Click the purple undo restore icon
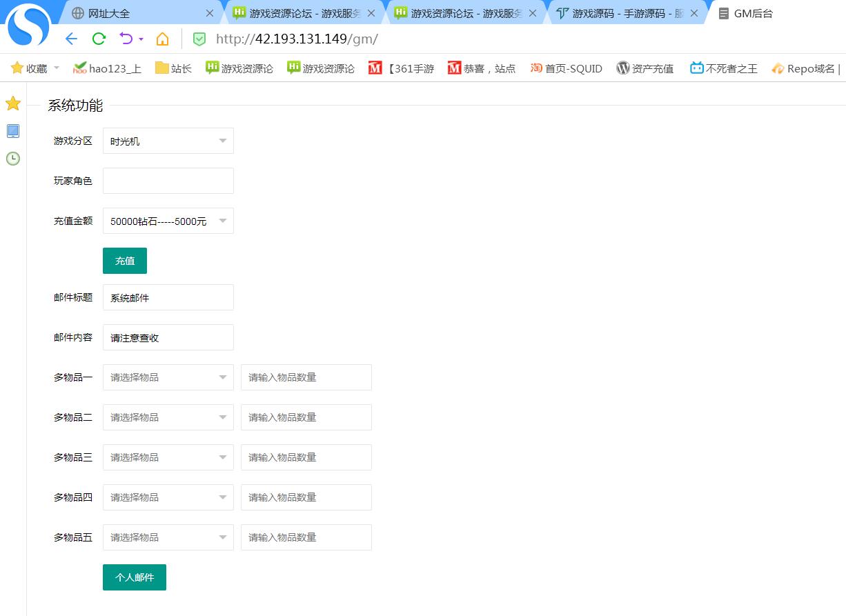 [126, 39]
